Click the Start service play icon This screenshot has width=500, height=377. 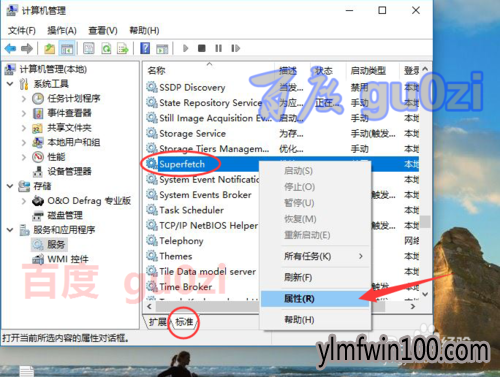click(186, 49)
